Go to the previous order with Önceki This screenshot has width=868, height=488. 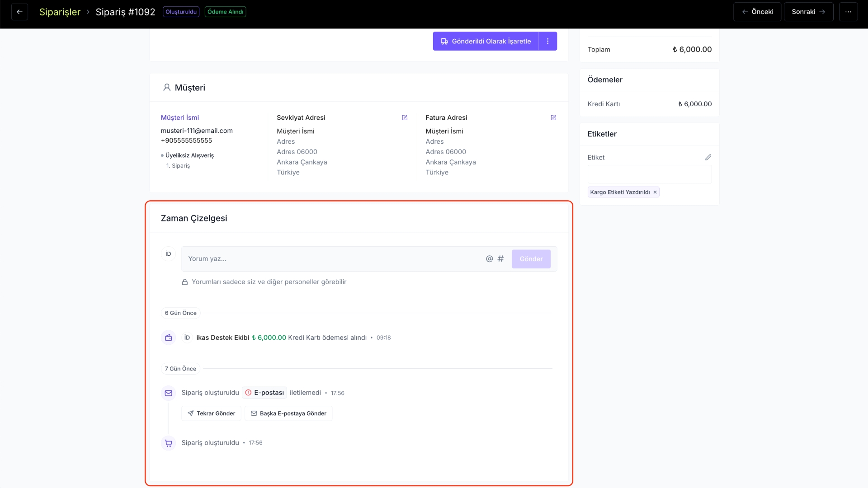(757, 12)
